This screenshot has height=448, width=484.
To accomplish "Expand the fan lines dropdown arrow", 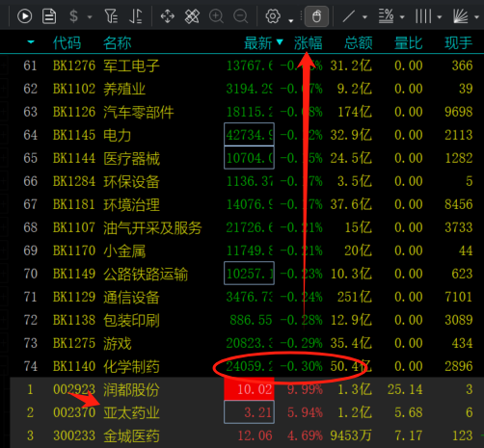I will [x=476, y=16].
